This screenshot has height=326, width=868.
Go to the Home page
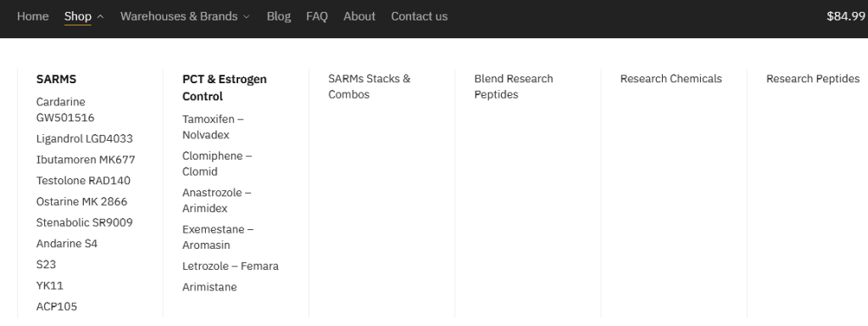point(33,17)
